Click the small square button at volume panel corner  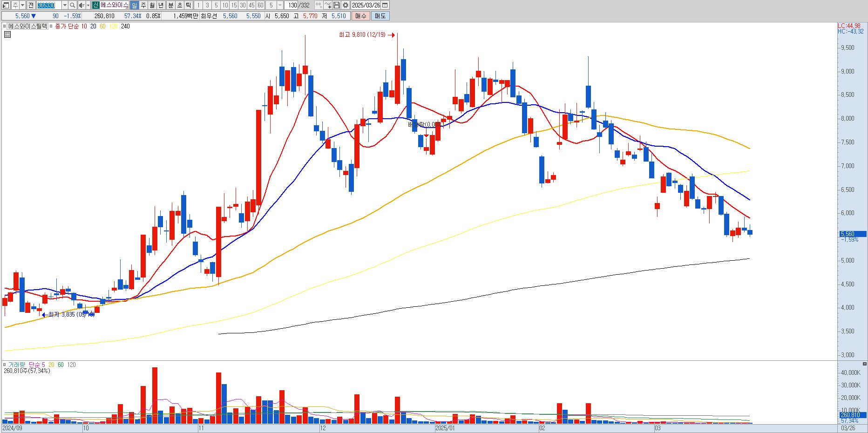pos(865,364)
